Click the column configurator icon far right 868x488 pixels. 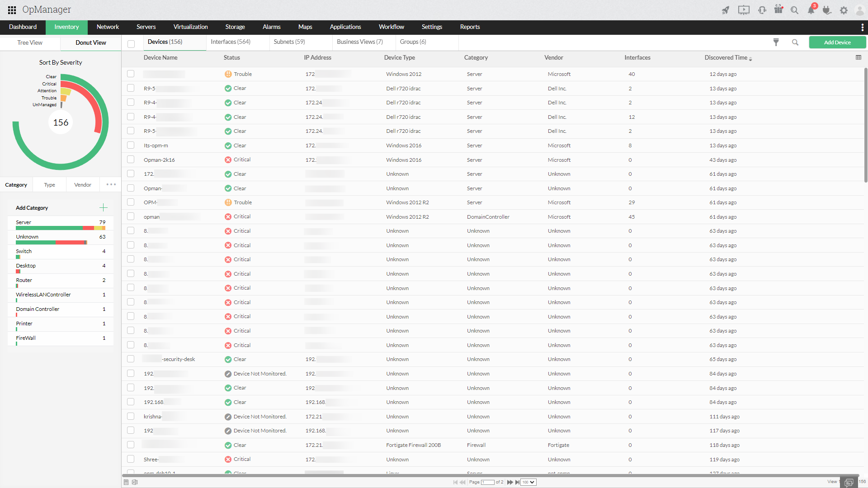coord(859,58)
